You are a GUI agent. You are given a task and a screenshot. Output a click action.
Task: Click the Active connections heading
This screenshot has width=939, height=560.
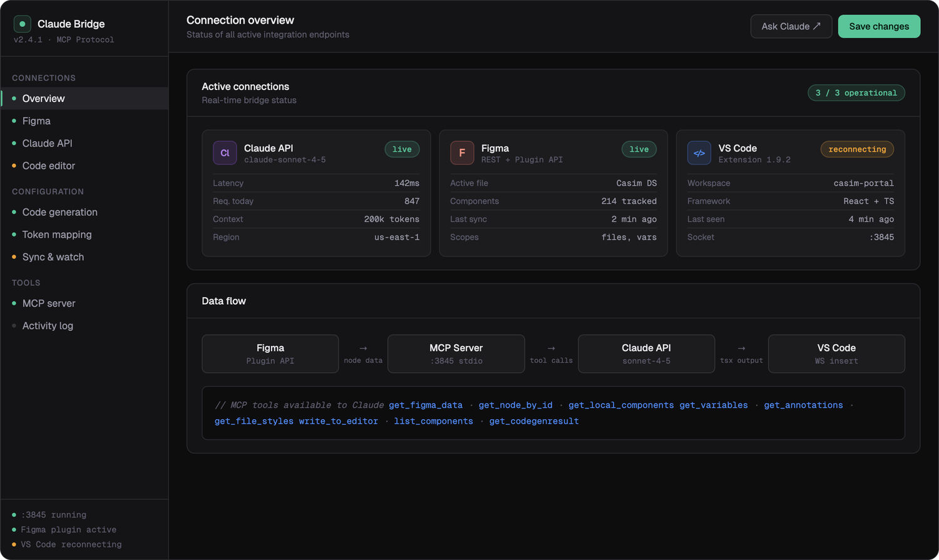[245, 87]
